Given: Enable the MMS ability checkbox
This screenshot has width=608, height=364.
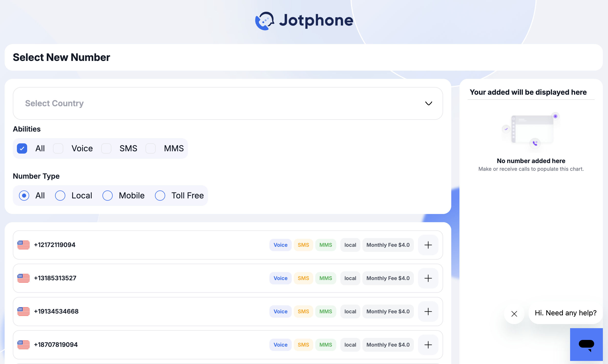Looking at the screenshot, I should [151, 148].
